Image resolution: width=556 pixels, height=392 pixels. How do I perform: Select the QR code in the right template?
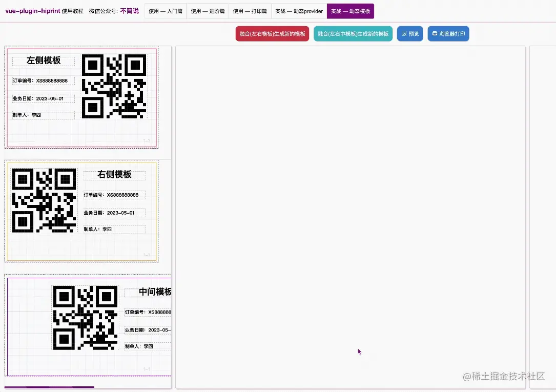(44, 200)
